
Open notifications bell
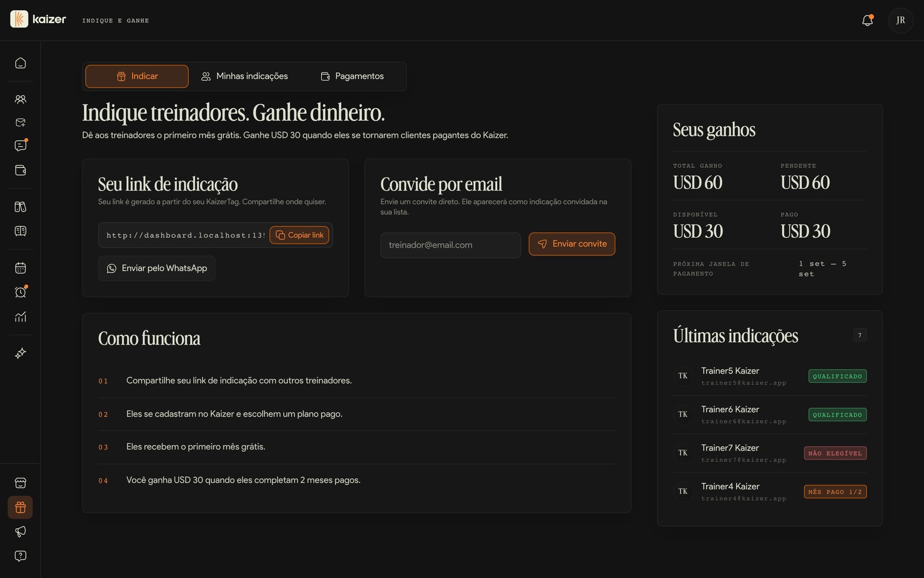point(867,20)
